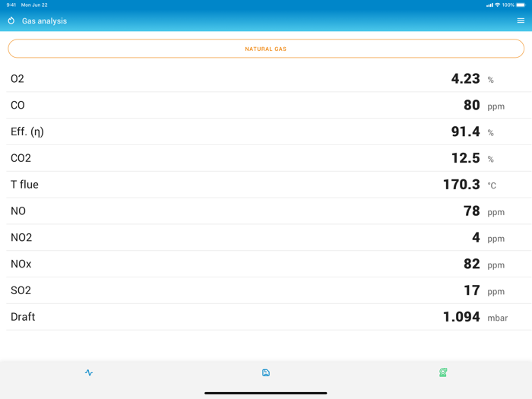This screenshot has height=399, width=532.
Task: Select the SO2 value 17
Action: [x=472, y=290]
